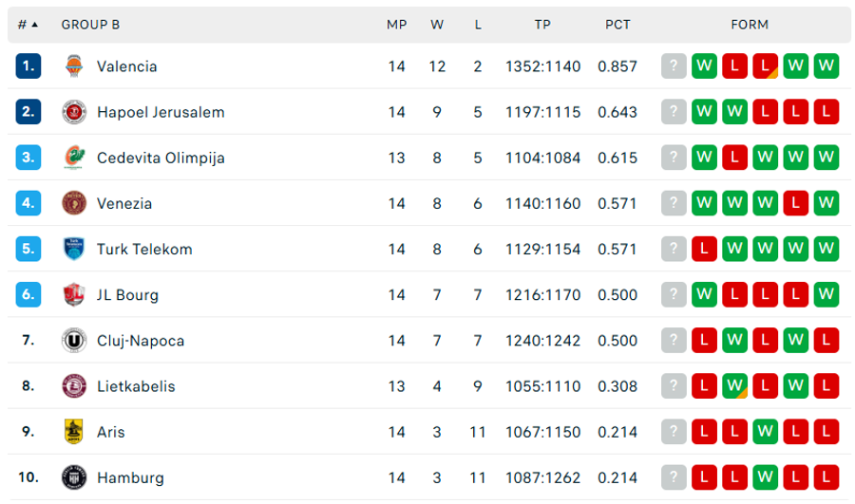The width and height of the screenshot is (855, 504).
Task: Open the Hapoel Jerusalem team name link
Action: click(x=161, y=112)
